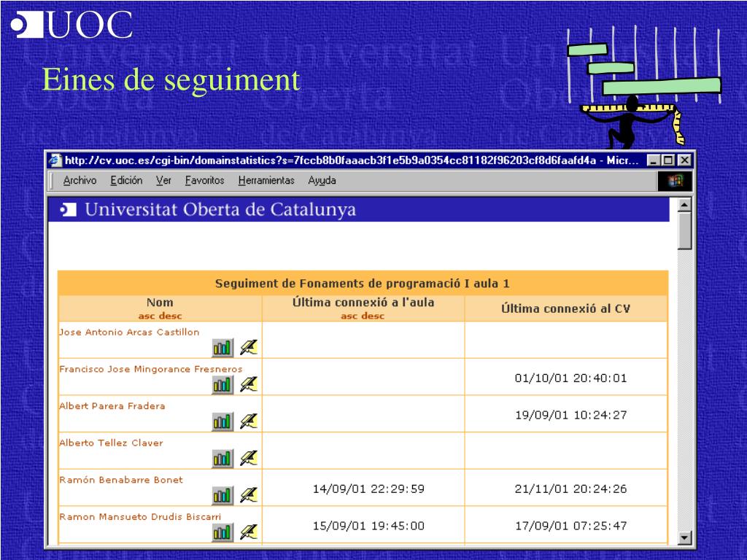Image resolution: width=747 pixels, height=560 pixels.
Task: Click the Universitat Oberta de Catalunya banner text
Action: [x=220, y=209]
